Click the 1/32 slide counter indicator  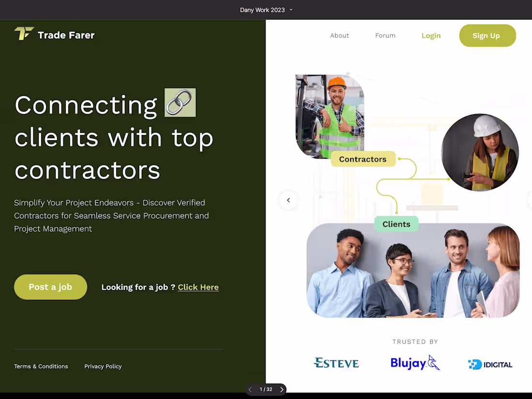pos(266,389)
